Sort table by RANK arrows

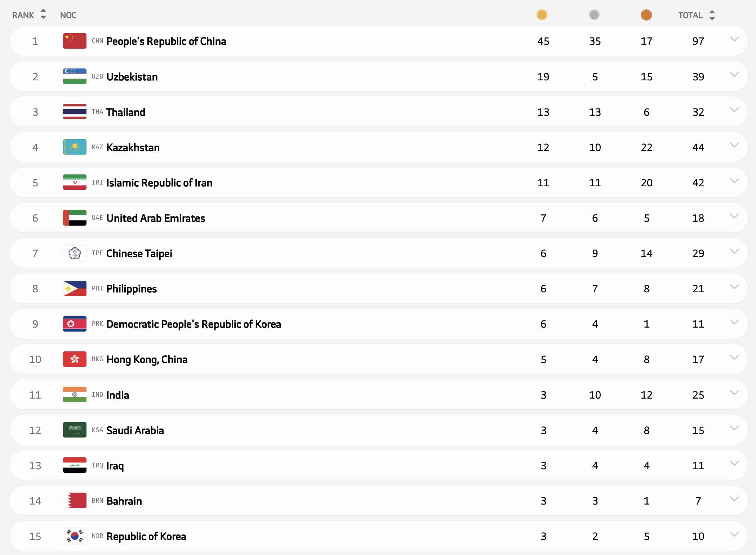click(x=43, y=14)
